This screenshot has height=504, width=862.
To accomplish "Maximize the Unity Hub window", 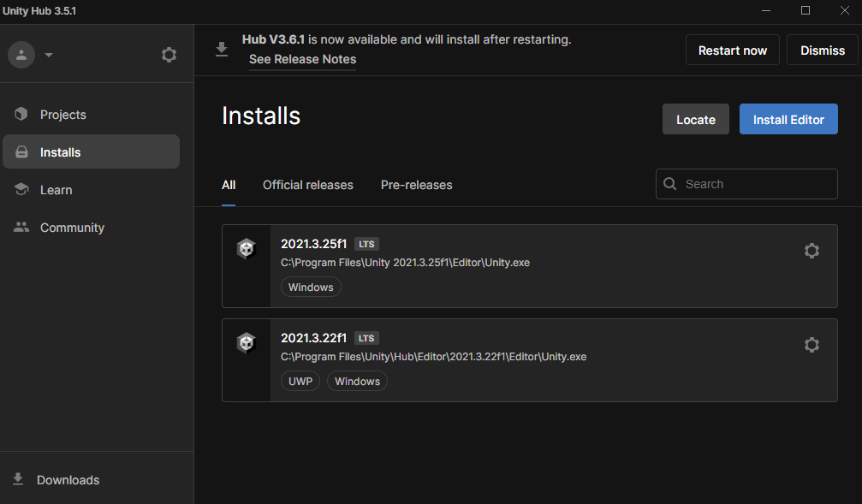I will click(806, 10).
